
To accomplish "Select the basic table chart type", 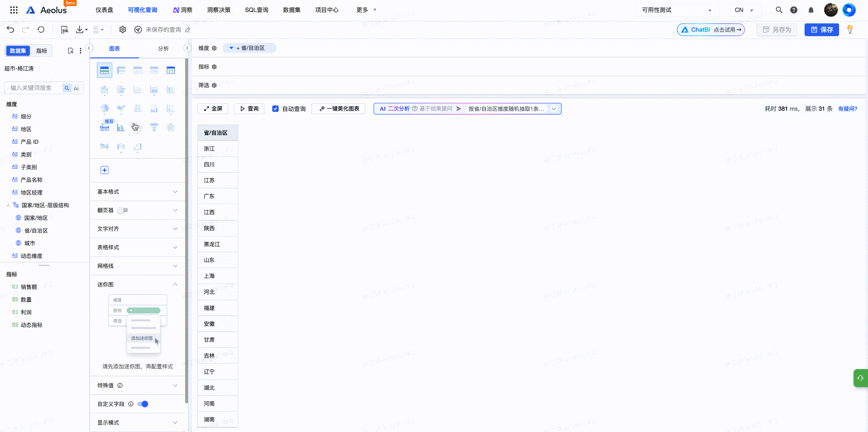I will [x=104, y=70].
